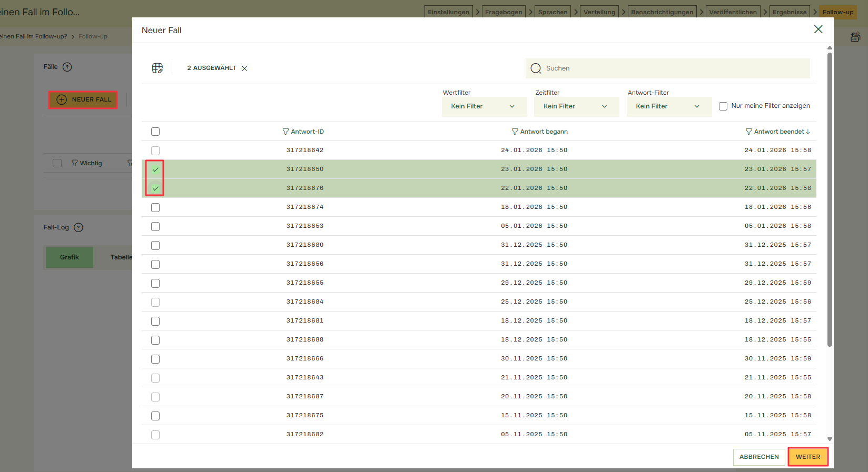The height and width of the screenshot is (472, 868).
Task: Click the Antwort beendet filter funnel icon
Action: [748, 132]
